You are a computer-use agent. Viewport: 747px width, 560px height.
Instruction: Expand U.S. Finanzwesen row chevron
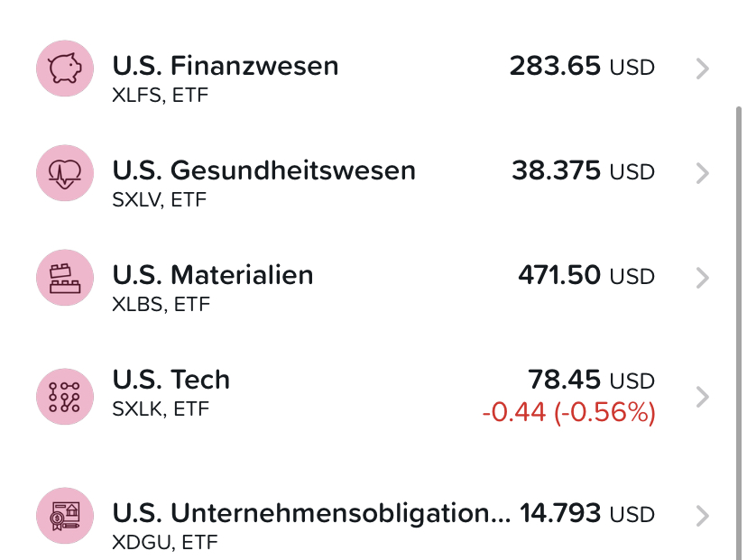click(x=702, y=69)
